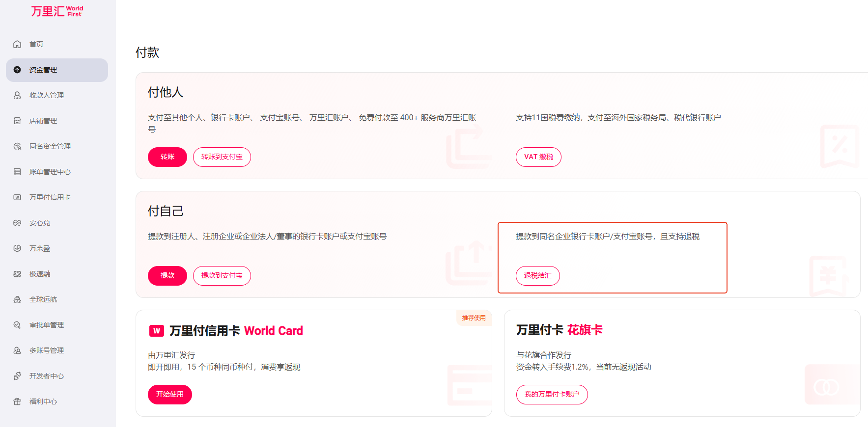
Task: Click the 付款 page title
Action: point(147,53)
